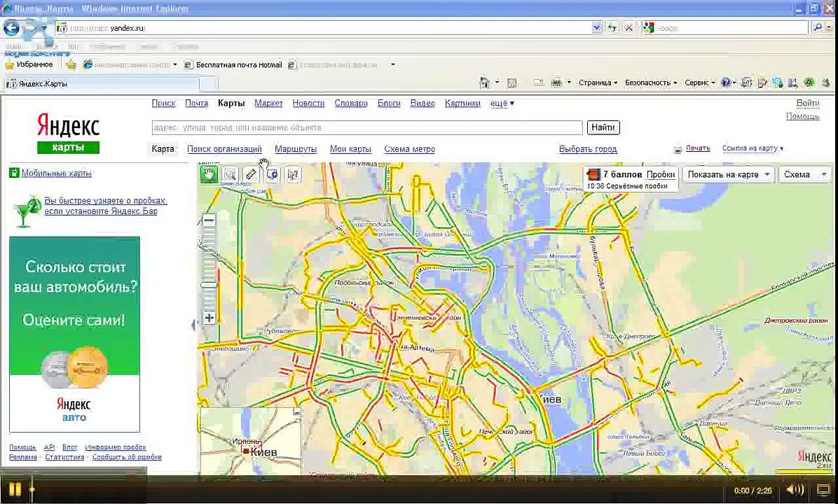Open the Поиск organizations tab
This screenshot has width=838, height=504.
[x=224, y=149]
